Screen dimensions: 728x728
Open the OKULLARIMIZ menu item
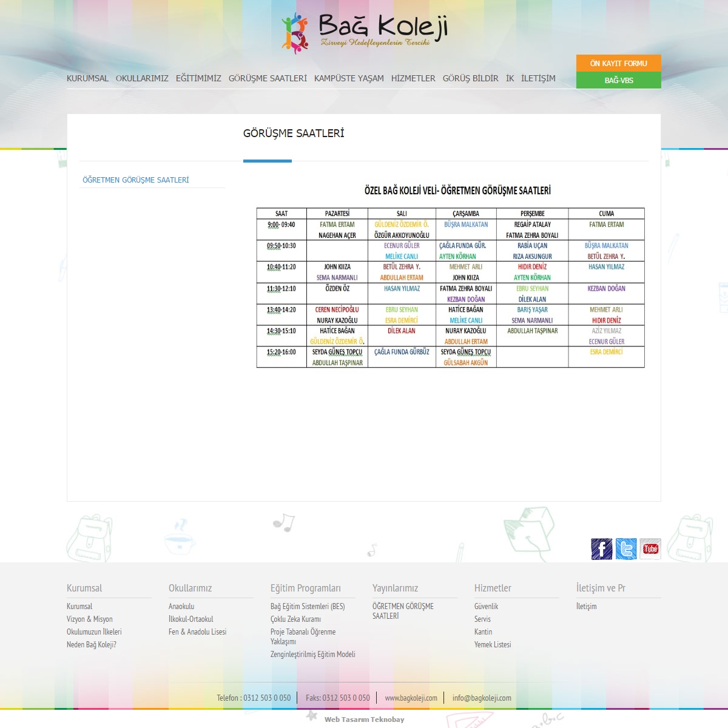click(142, 78)
